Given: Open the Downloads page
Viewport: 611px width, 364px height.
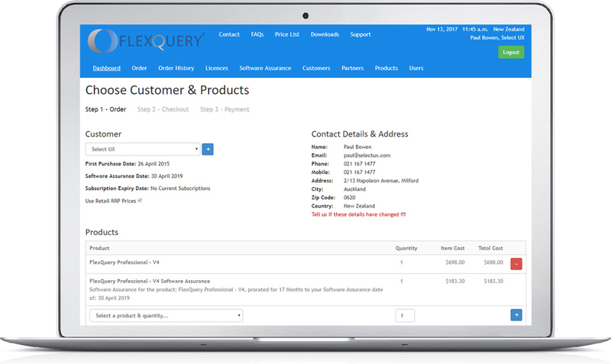Looking at the screenshot, I should coord(325,34).
